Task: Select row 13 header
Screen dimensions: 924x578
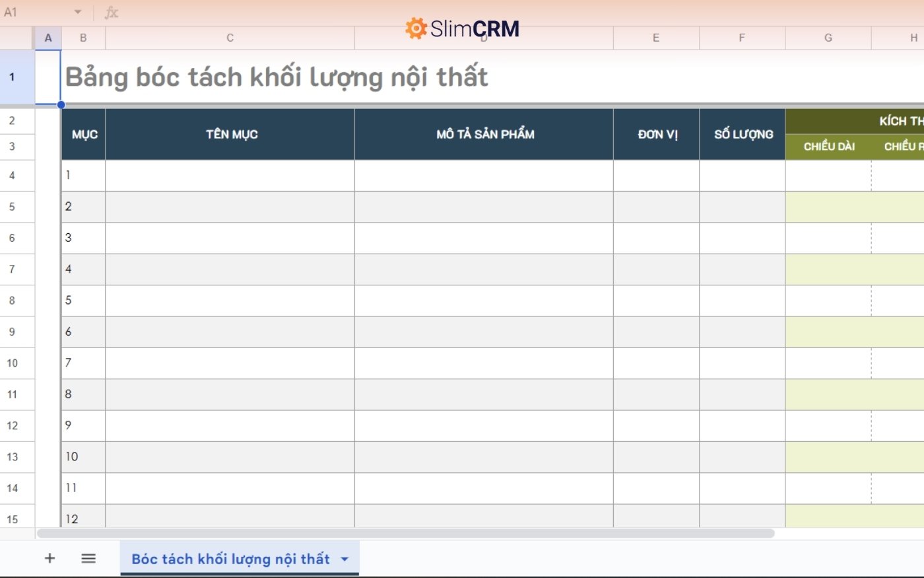Action: [x=17, y=457]
